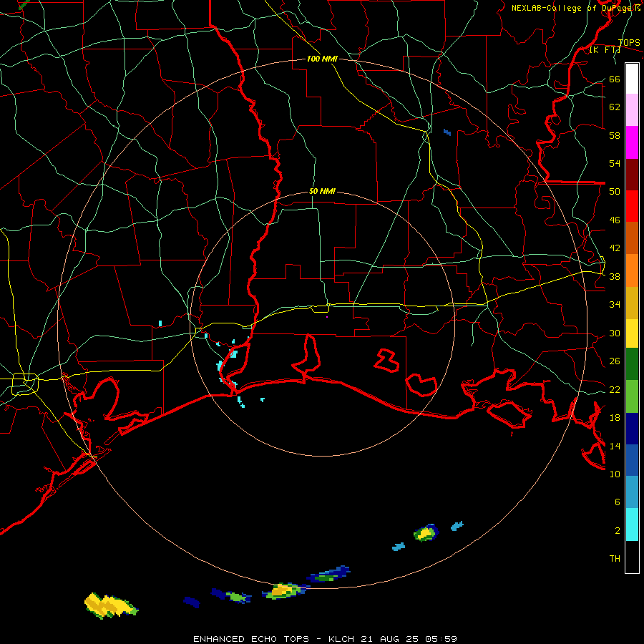Click the legend value "14"
Viewport: 644px width, 644px height.
point(615,446)
